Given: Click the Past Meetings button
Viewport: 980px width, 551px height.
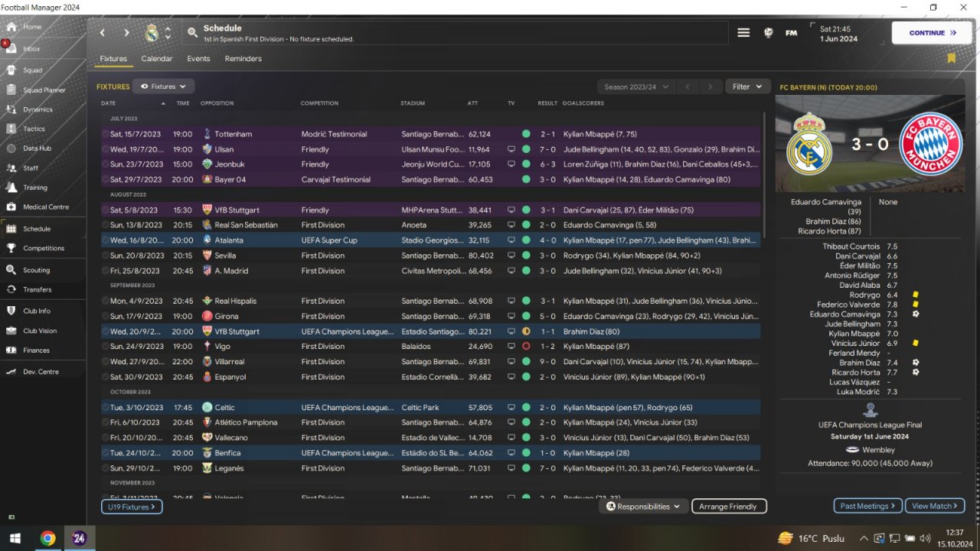Looking at the screenshot, I should (867, 506).
